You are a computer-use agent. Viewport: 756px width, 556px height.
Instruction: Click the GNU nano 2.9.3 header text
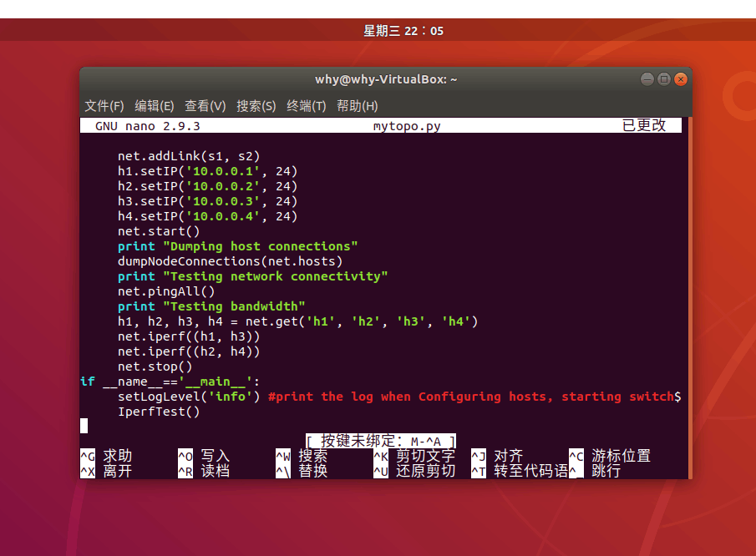pos(148,126)
